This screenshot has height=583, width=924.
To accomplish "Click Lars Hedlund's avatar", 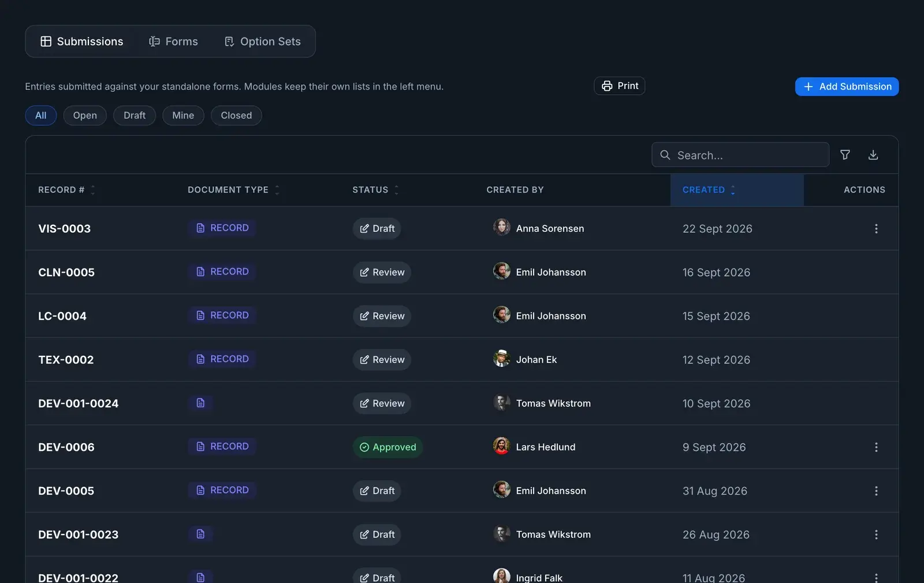I will [501, 445].
